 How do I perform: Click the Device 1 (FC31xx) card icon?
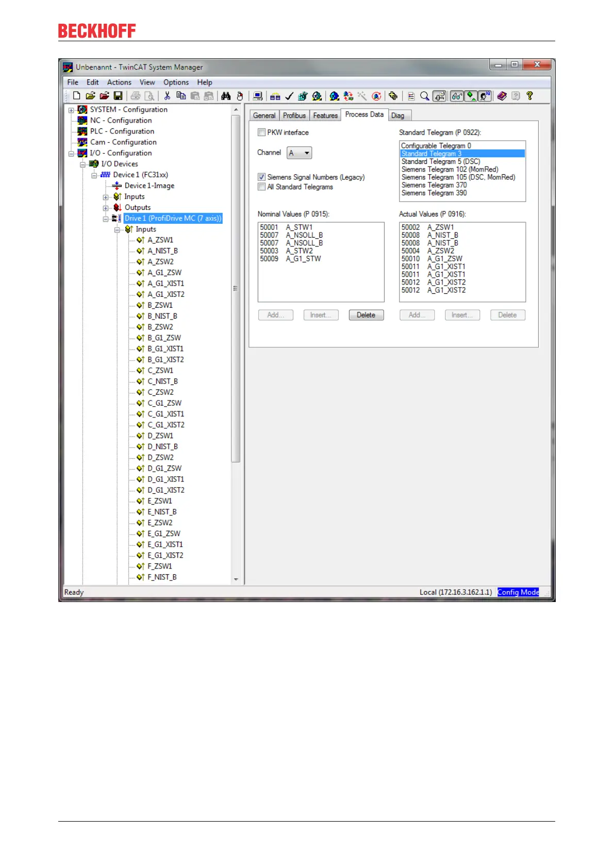coord(105,175)
